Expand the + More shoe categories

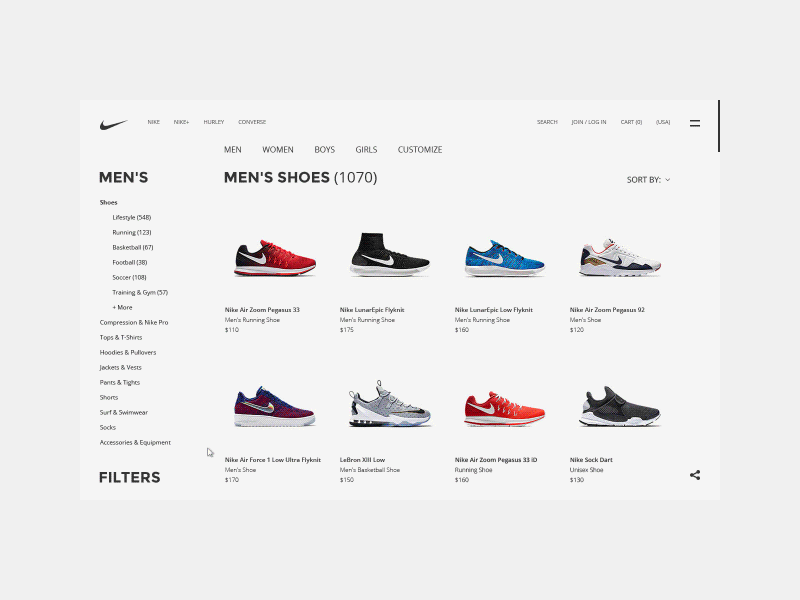point(122,307)
